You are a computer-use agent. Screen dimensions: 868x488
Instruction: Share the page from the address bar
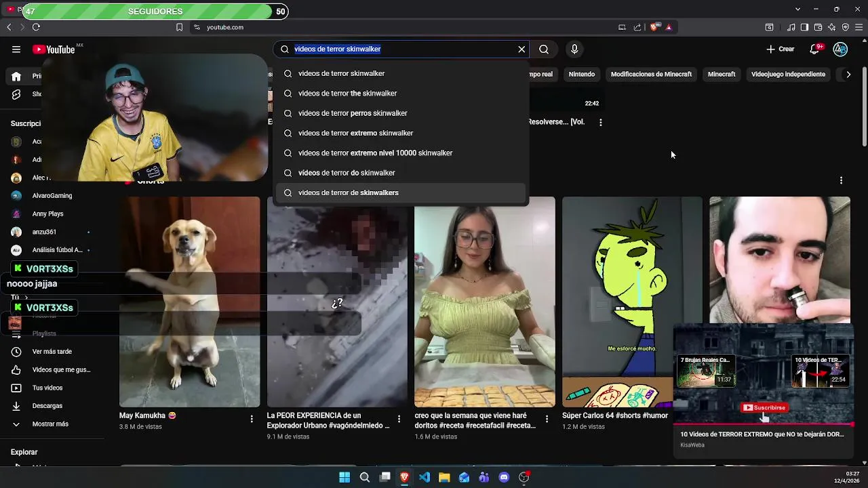click(x=637, y=27)
